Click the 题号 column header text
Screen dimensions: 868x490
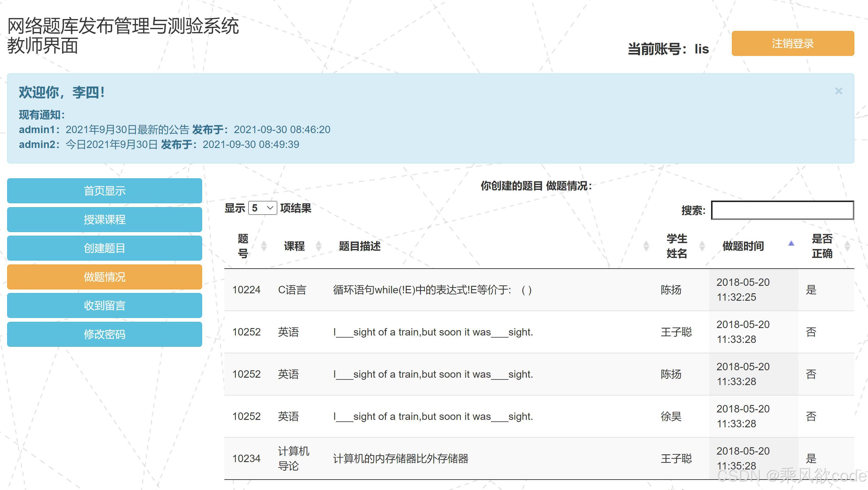243,246
